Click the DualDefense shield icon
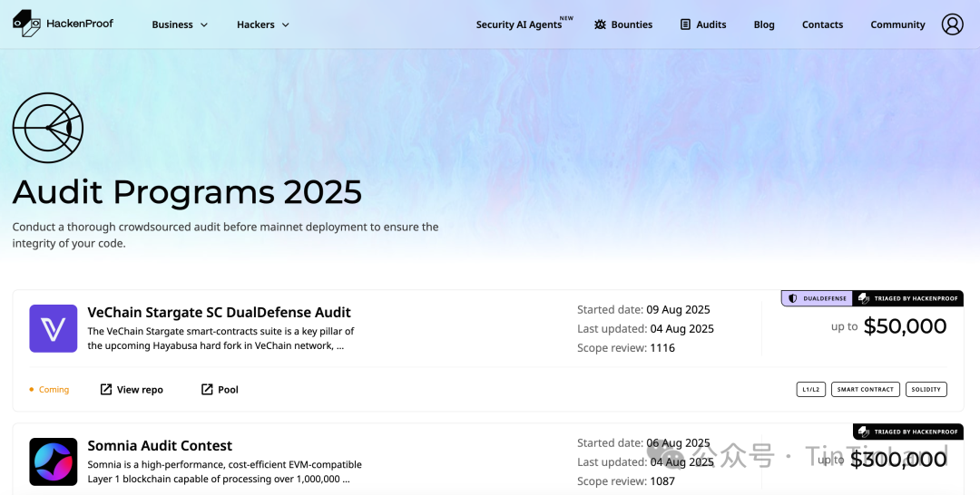Screen dimensions: 980x495 [x=792, y=298]
